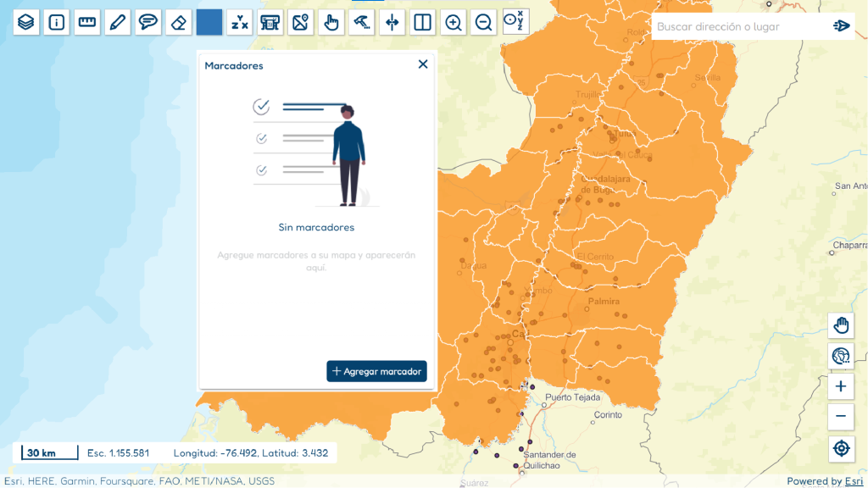Choose the pencil drawing tool
This screenshot has width=868, height=488.
click(x=117, y=23)
